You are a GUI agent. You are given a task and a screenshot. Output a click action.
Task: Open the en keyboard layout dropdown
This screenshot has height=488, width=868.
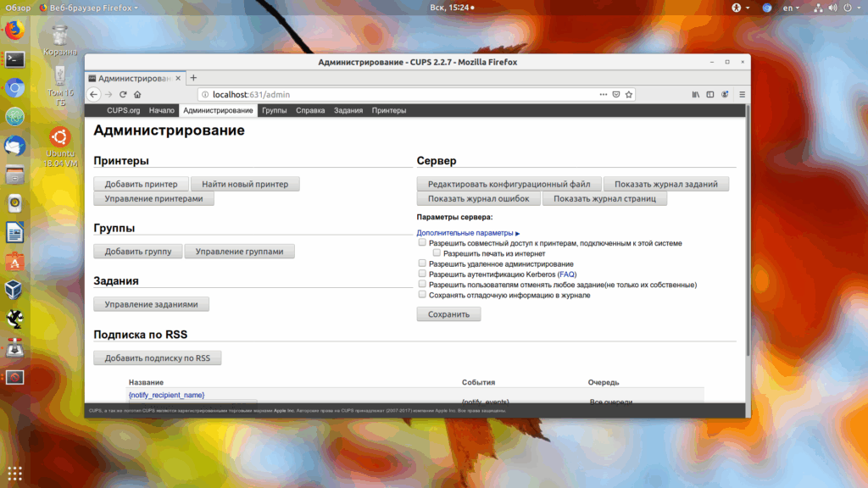pyautogui.click(x=791, y=8)
